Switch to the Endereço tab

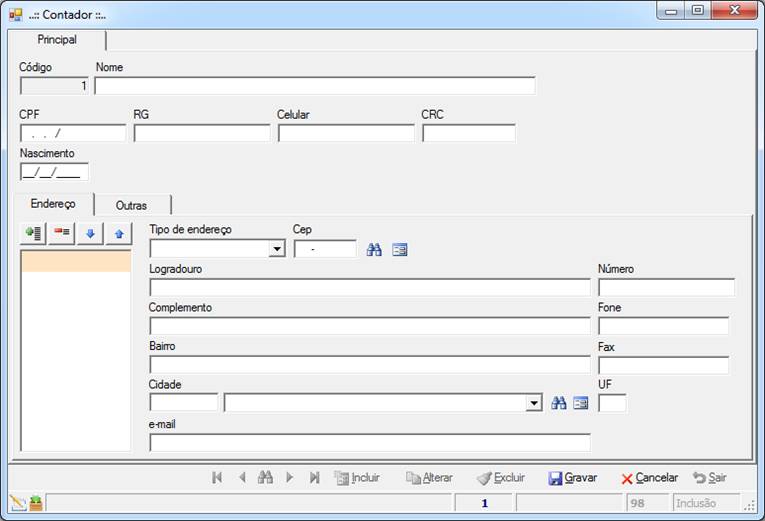pyautogui.click(x=53, y=204)
